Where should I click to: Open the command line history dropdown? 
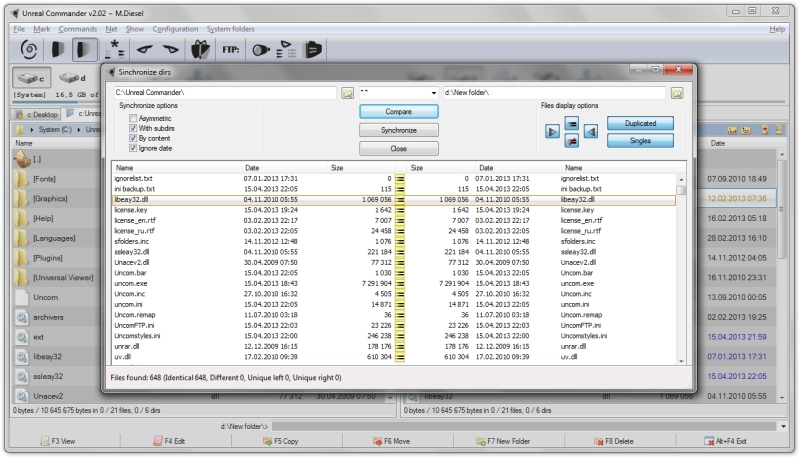tap(784, 426)
